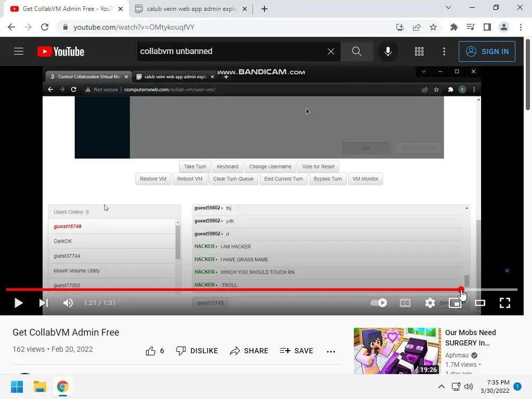Open Chrome extensions puzzle icon
This screenshot has height=399, width=532.
tap(454, 27)
